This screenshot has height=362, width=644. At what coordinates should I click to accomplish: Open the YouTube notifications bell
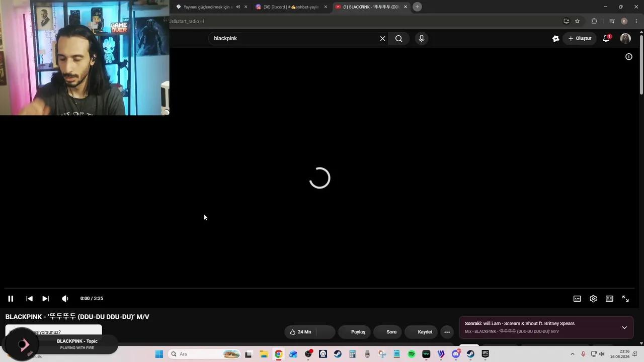pyautogui.click(x=606, y=38)
